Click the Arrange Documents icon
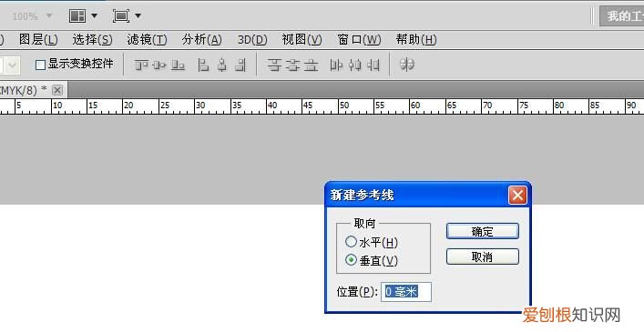644x332 pixels. (77, 16)
